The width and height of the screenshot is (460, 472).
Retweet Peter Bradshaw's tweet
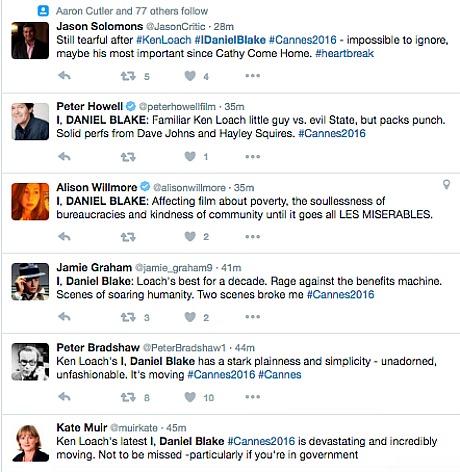click(x=128, y=397)
